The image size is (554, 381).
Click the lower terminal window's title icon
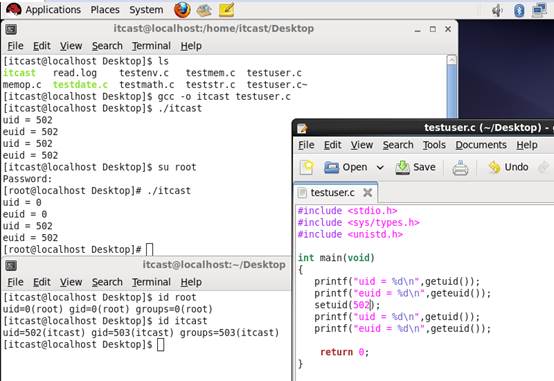coord(11,265)
